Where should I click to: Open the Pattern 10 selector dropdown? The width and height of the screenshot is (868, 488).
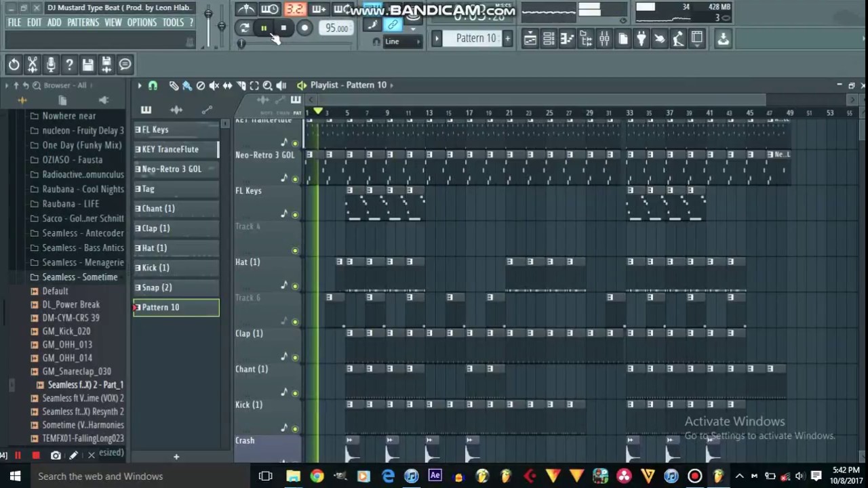(476, 39)
